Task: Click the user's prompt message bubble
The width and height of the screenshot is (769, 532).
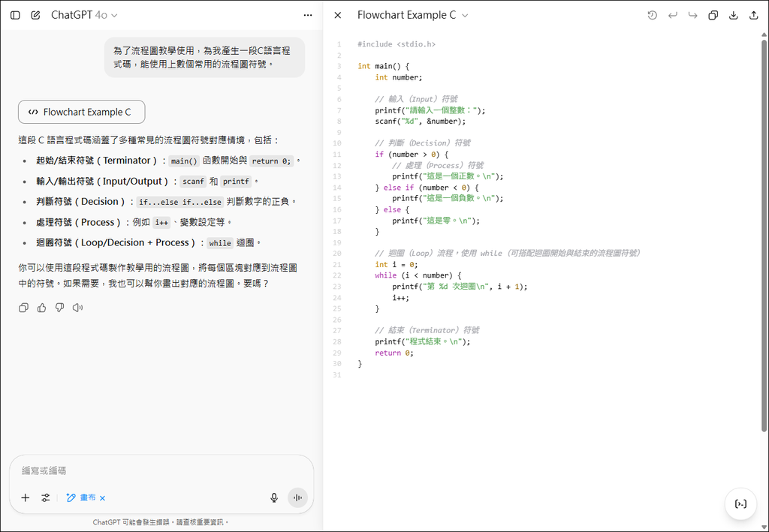Action: click(x=204, y=57)
